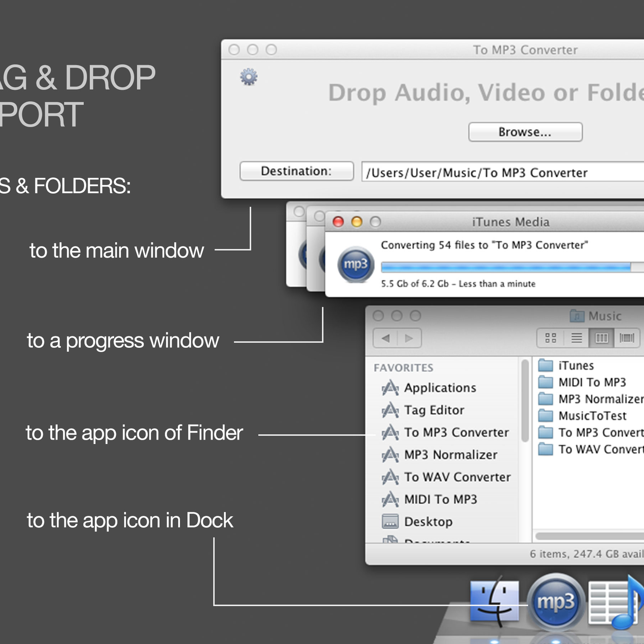Image resolution: width=644 pixels, height=644 pixels.
Task: Click the Applications sidebar app icon
Action: pyautogui.click(x=390, y=388)
